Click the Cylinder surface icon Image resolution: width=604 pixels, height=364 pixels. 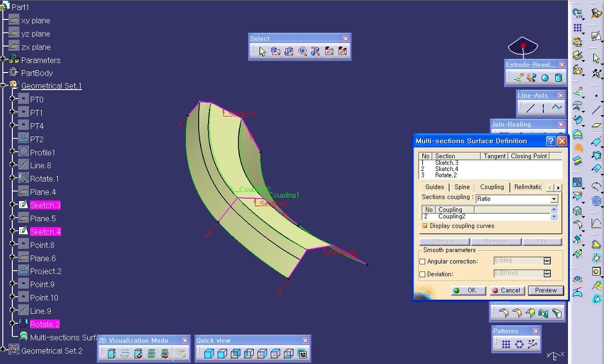pyautogui.click(x=558, y=77)
